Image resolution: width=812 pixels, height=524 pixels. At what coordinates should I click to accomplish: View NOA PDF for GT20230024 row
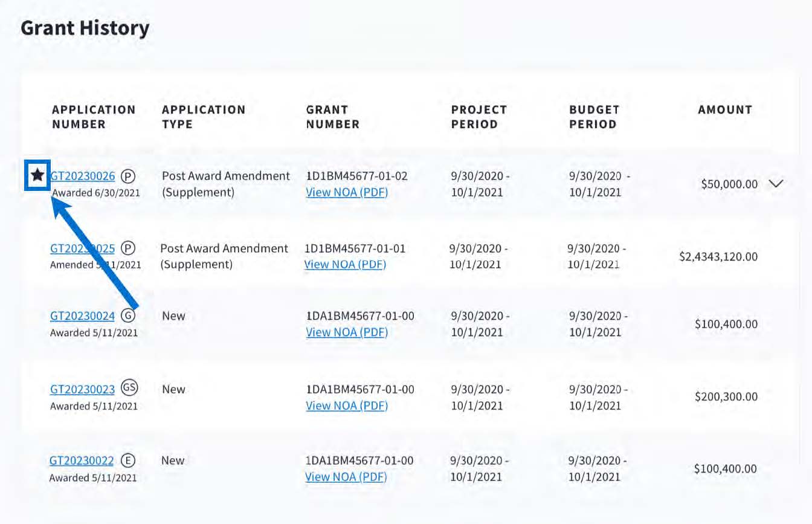tap(347, 332)
